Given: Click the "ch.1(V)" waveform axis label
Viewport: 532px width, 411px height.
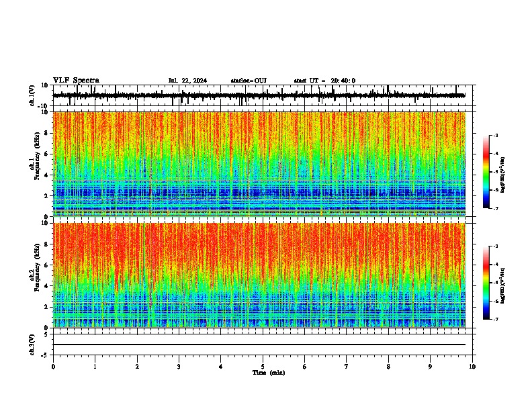Looking at the screenshot, I should point(32,95).
